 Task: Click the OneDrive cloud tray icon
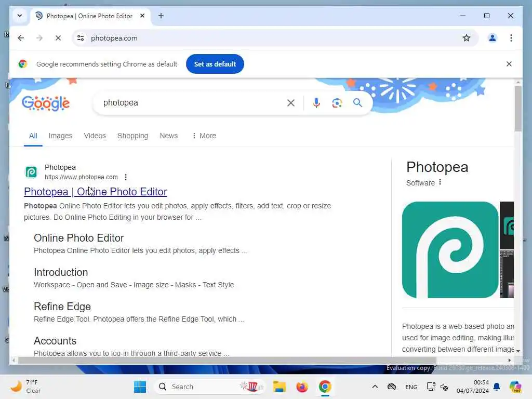coord(392,387)
